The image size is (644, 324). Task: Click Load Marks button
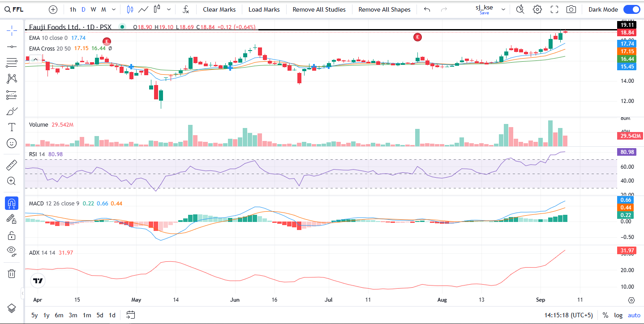pyautogui.click(x=264, y=9)
